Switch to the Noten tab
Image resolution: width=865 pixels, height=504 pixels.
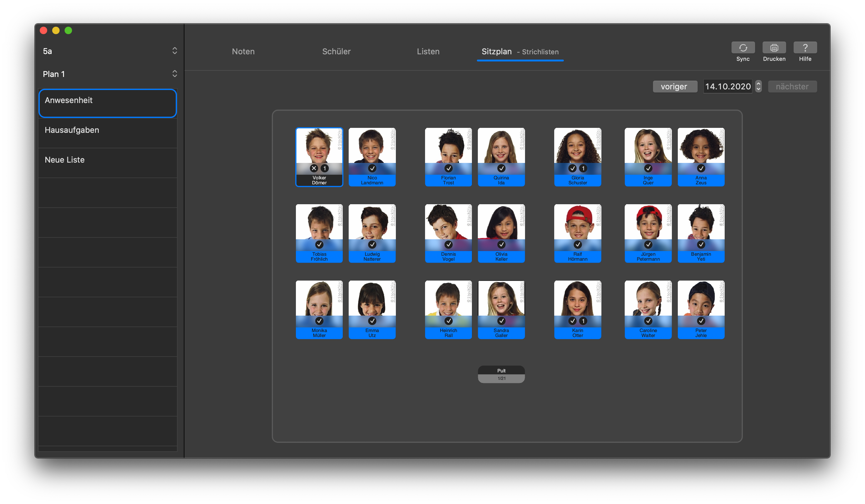[x=243, y=52]
